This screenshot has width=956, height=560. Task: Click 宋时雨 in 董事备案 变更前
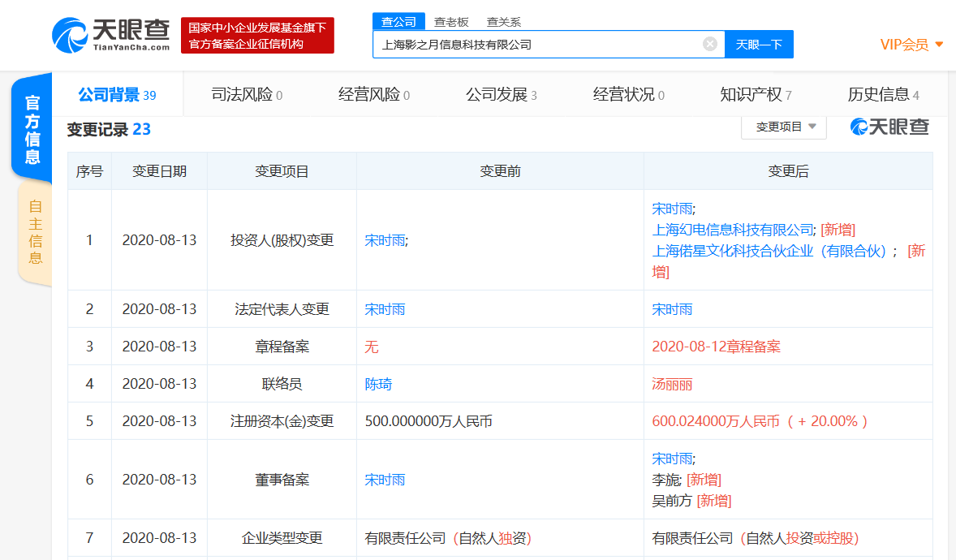[385, 480]
